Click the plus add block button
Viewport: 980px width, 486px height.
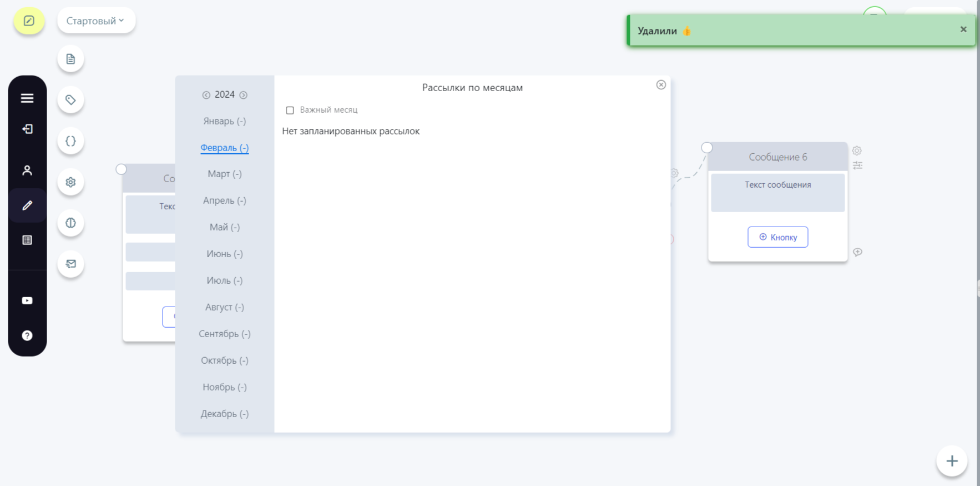pos(952,461)
